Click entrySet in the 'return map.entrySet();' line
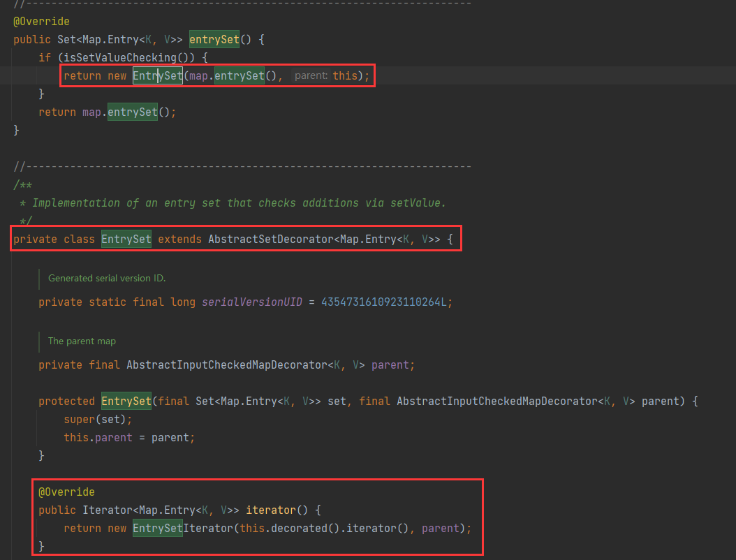 [133, 112]
